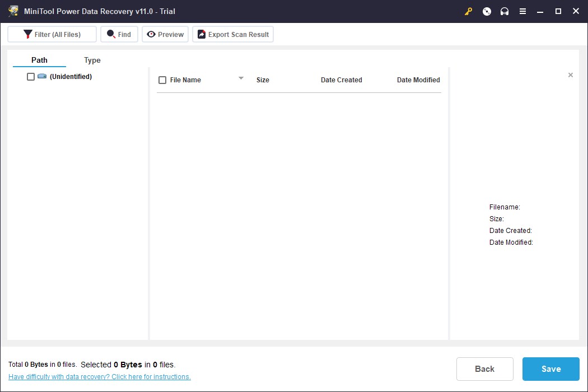
Task: Click the File Name sort arrow
Action: [241, 78]
